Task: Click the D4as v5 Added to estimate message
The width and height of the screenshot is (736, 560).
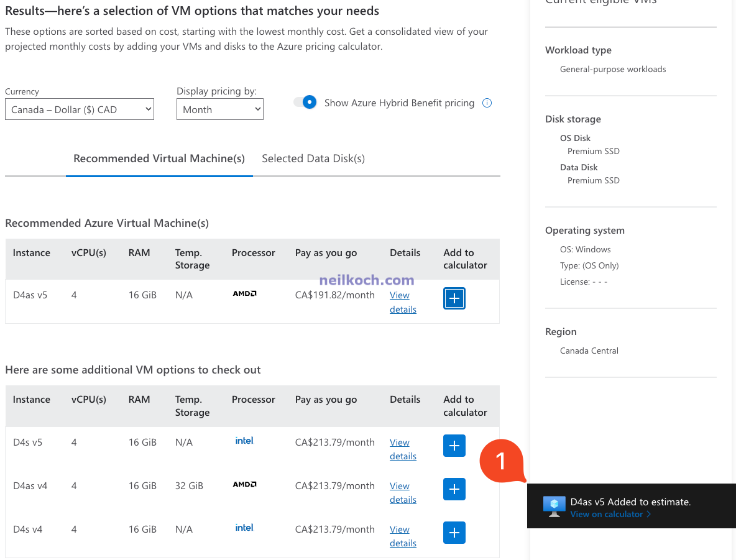Action: 630,502
